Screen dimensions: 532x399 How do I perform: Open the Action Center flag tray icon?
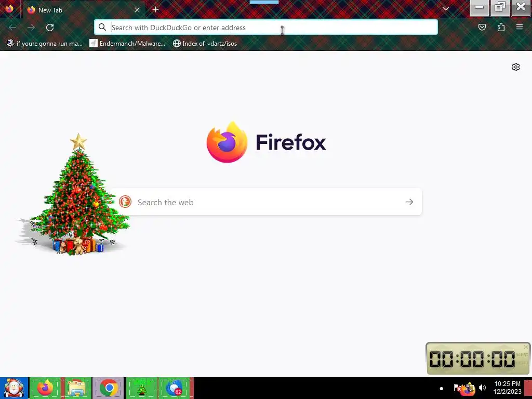(x=458, y=388)
